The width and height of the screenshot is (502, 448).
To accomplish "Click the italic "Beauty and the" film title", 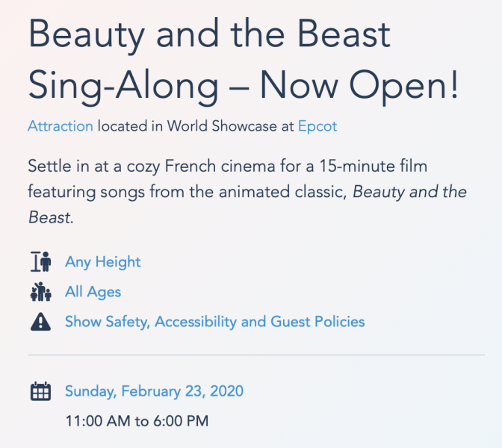I will 410,192.
